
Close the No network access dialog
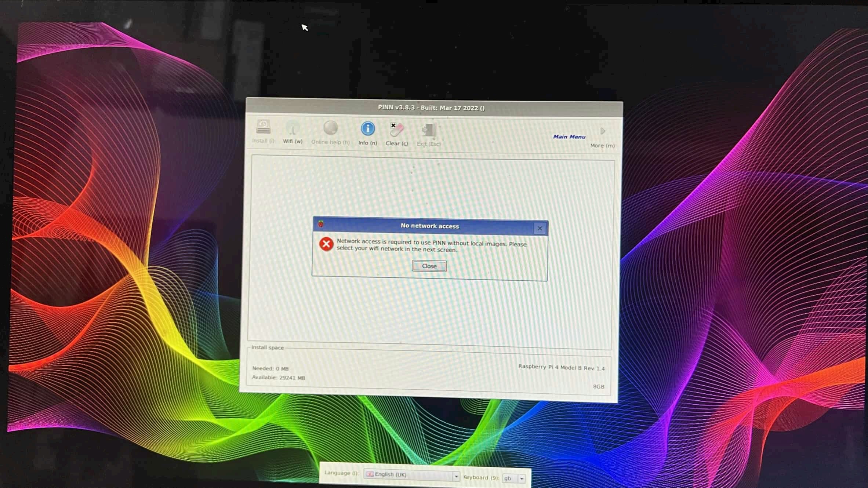pos(429,266)
